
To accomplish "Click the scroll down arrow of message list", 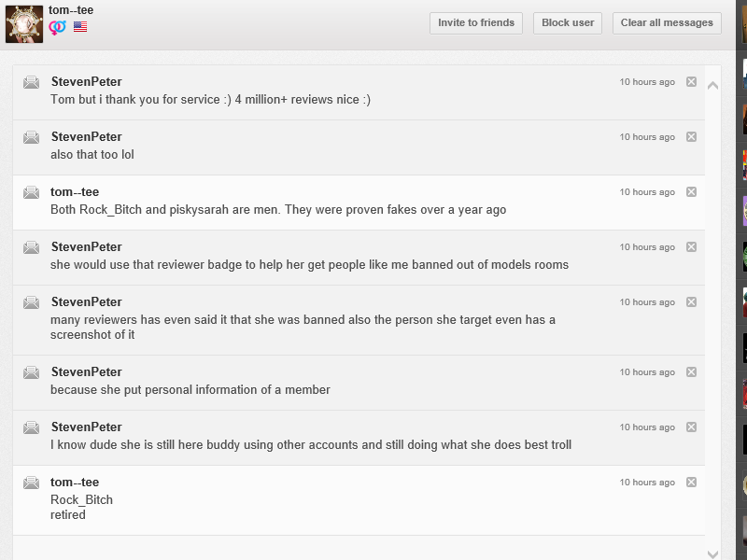I will pyautogui.click(x=712, y=554).
